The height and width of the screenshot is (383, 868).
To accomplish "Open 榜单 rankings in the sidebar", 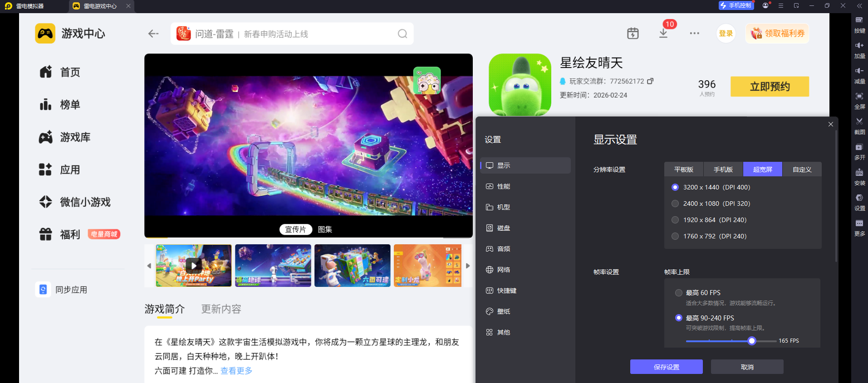I will (59, 105).
